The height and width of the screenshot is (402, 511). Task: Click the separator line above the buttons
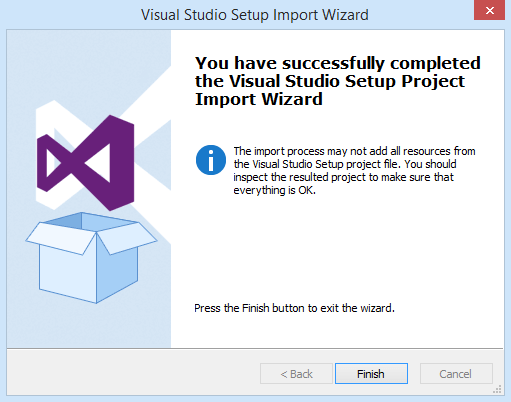[255, 349]
